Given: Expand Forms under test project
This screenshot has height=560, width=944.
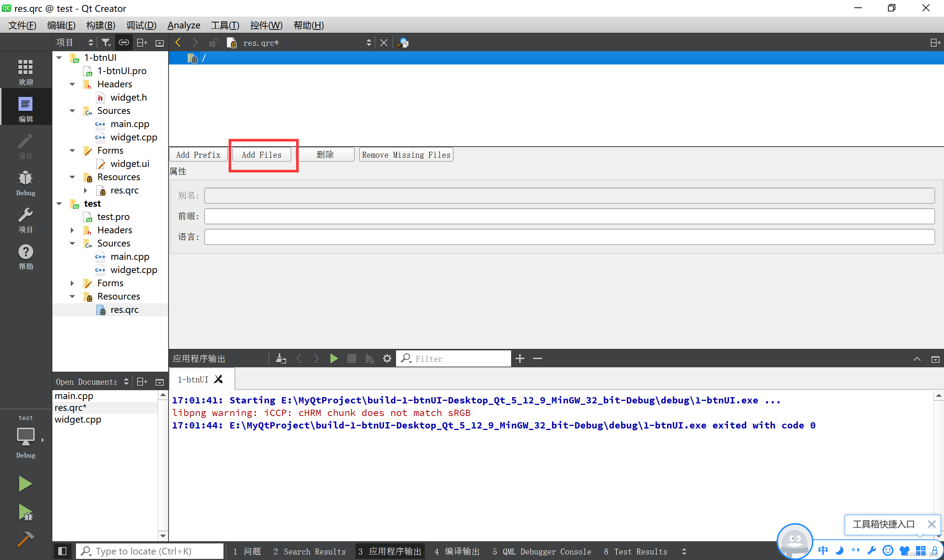Looking at the screenshot, I should tap(72, 283).
